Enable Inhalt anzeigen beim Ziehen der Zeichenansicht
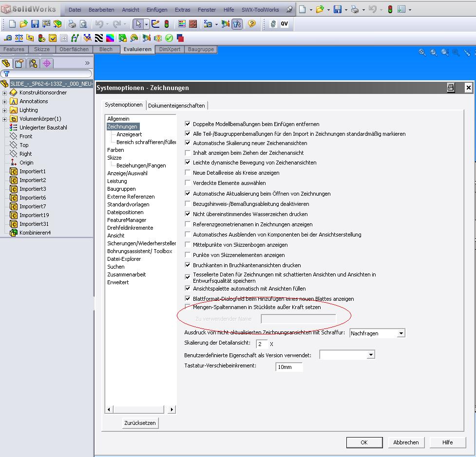The height and width of the screenshot is (457, 476). (x=188, y=152)
